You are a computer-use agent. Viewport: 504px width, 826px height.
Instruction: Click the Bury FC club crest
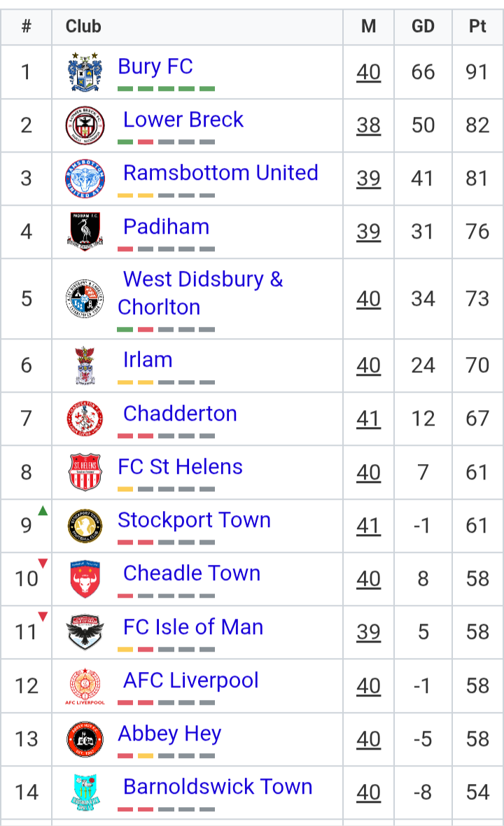85,71
